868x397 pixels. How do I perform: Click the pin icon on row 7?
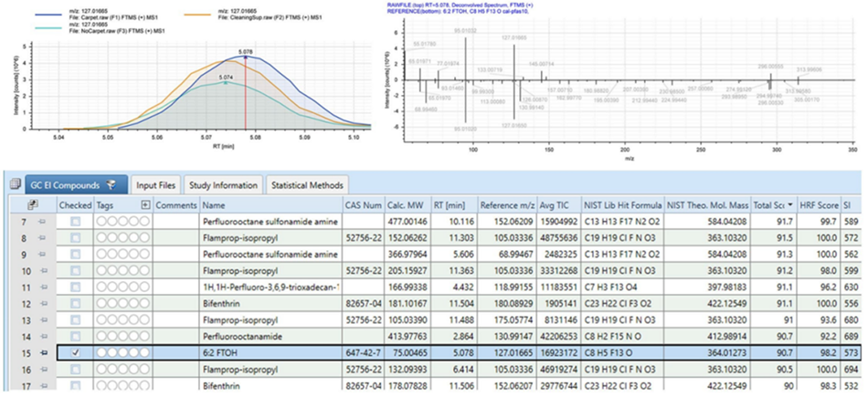(x=40, y=221)
